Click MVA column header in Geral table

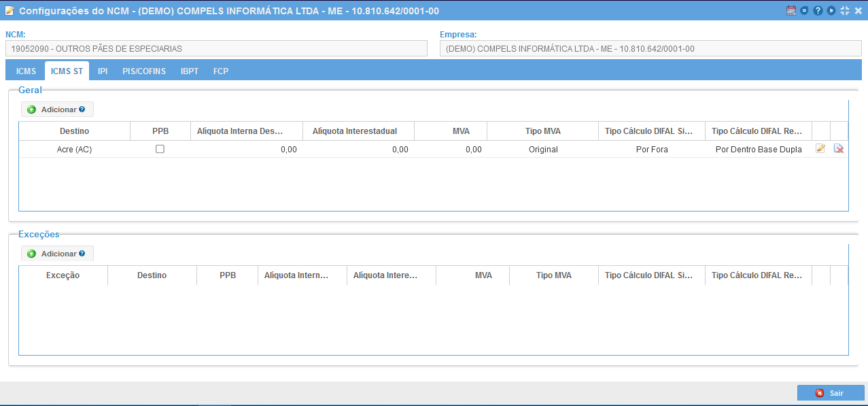pyautogui.click(x=451, y=131)
